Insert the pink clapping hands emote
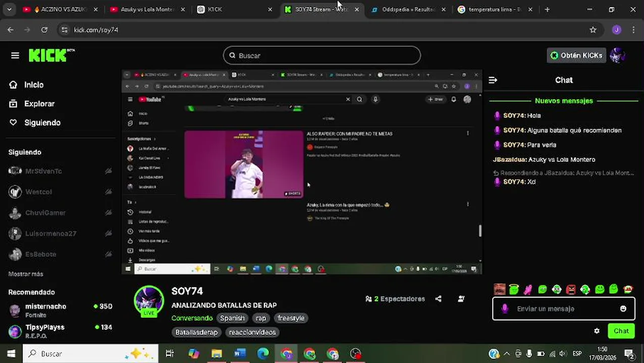Viewport: 644px width, 363px height. click(x=528, y=289)
